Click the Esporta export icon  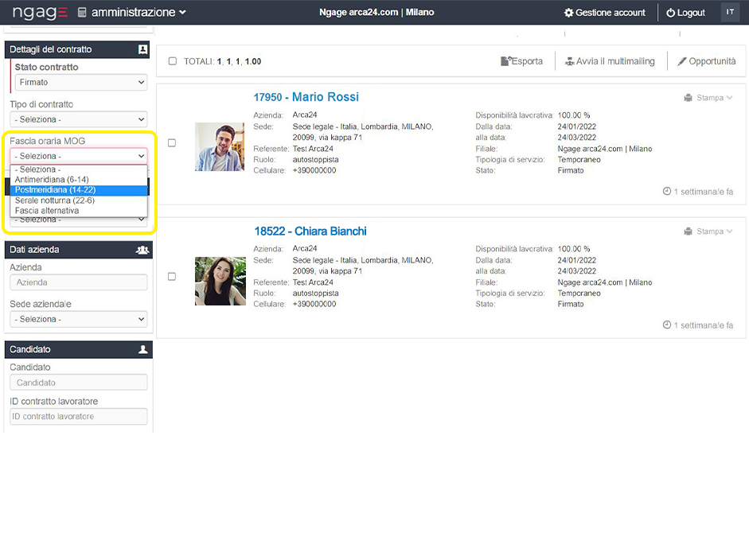click(x=505, y=61)
